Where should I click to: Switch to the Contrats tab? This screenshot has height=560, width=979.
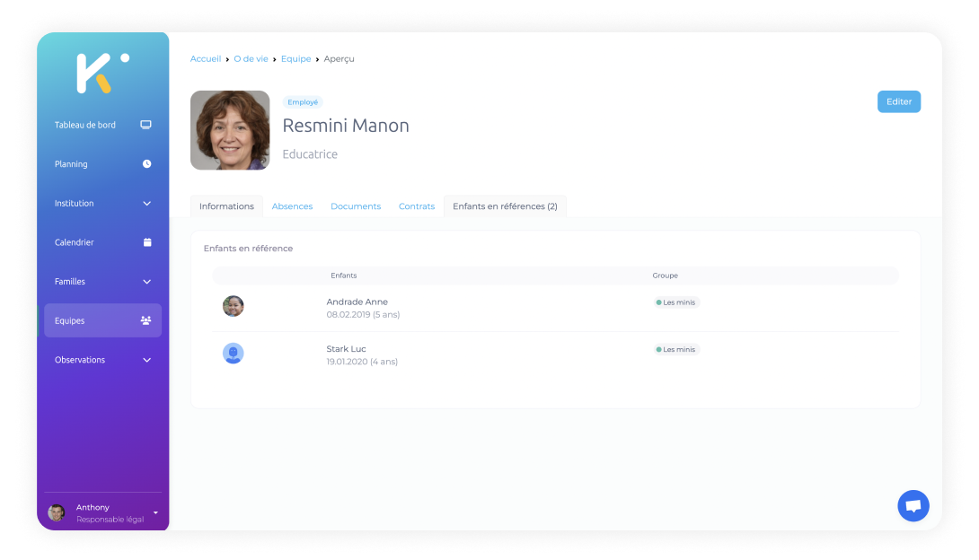tap(417, 206)
